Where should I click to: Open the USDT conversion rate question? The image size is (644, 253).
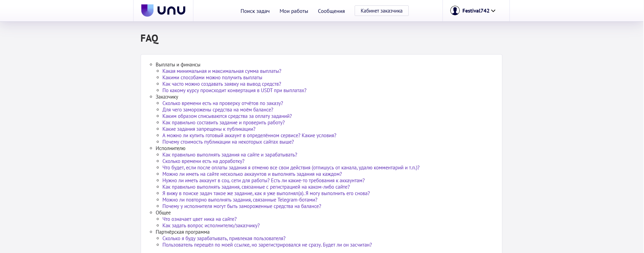click(234, 90)
